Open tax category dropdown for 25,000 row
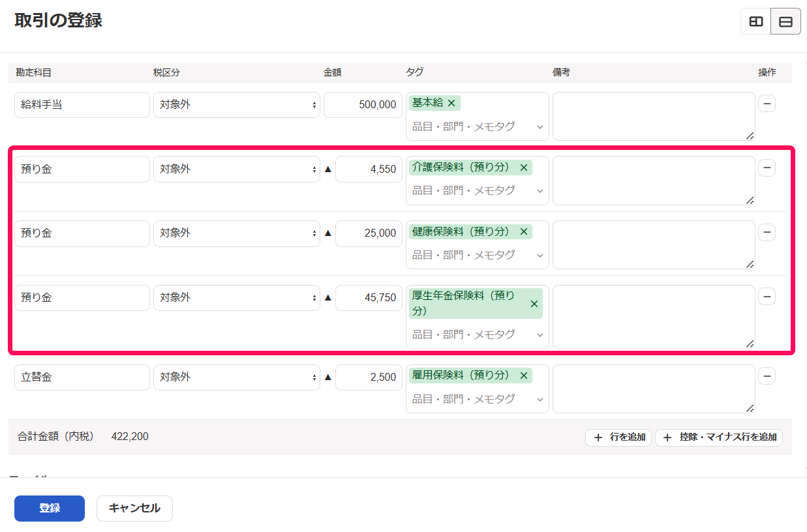Image resolution: width=807 pixels, height=532 pixels. 237,233
